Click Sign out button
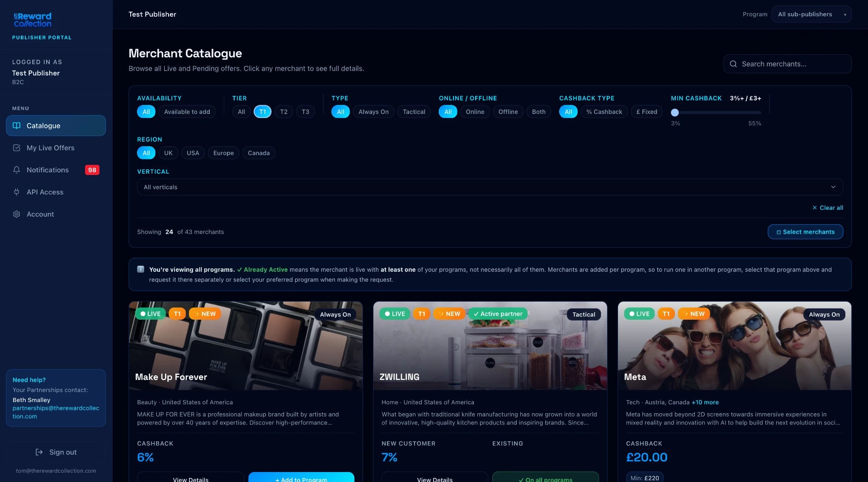This screenshot has width=868, height=482. pos(56,452)
